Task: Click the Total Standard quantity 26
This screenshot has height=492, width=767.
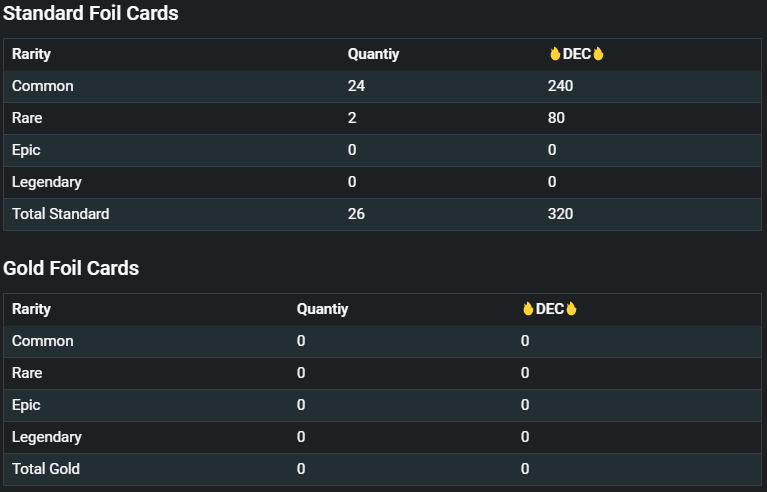Action: [x=356, y=214]
